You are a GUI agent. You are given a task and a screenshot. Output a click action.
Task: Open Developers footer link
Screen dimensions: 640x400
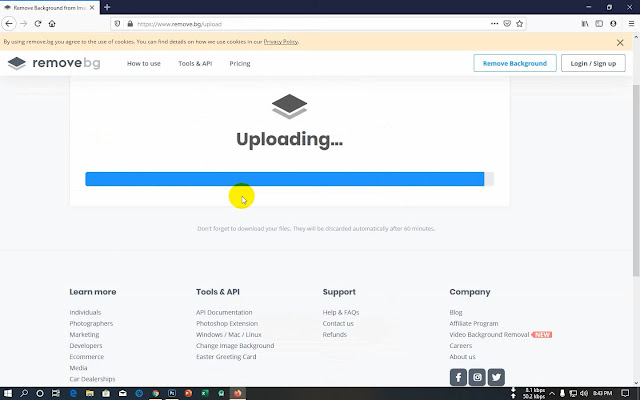[x=86, y=345]
